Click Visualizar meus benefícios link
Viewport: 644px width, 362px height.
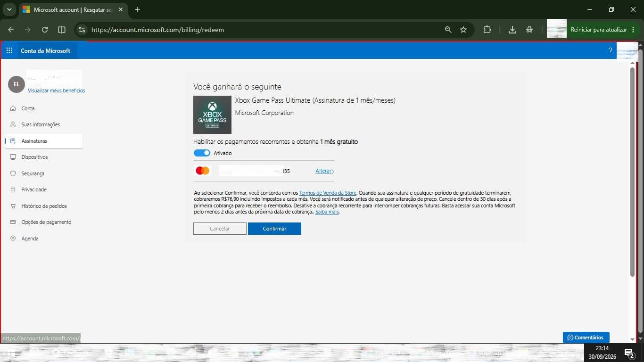pyautogui.click(x=57, y=90)
